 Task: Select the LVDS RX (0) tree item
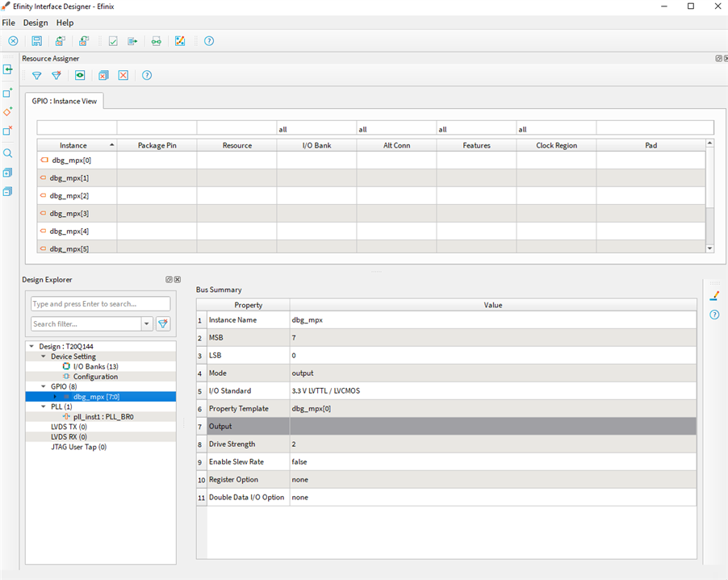(69, 436)
